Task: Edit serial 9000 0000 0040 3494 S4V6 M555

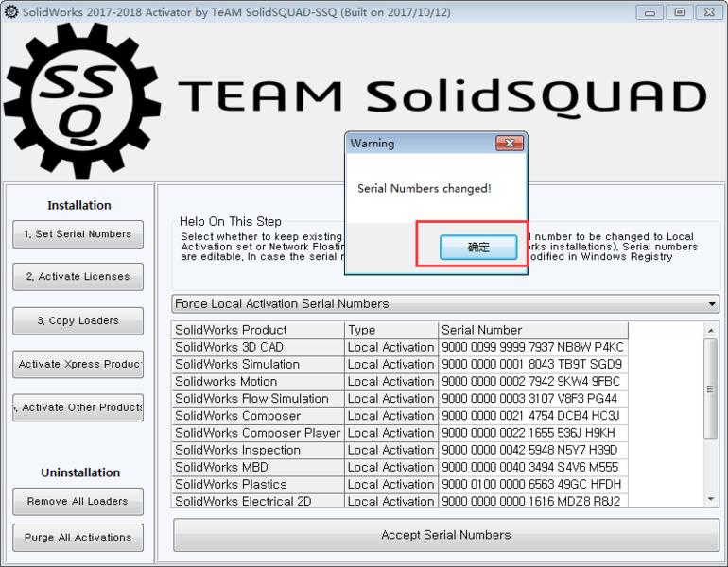Action: tap(533, 467)
